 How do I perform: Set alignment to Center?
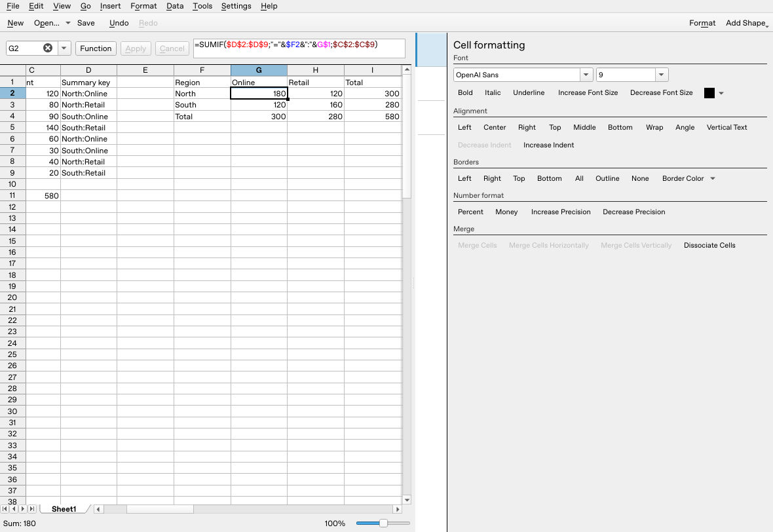click(x=495, y=127)
